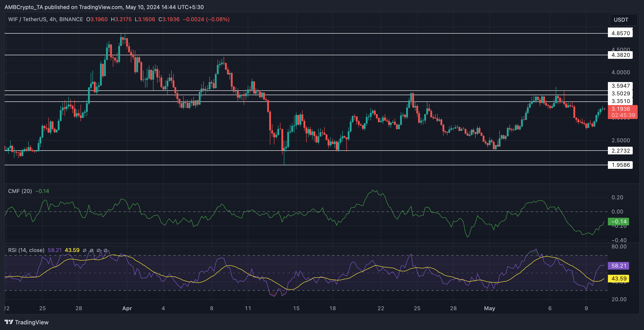Viewport: 644px width, 330px height.
Task: Click the Apr label on time axis
Action: pos(127,308)
